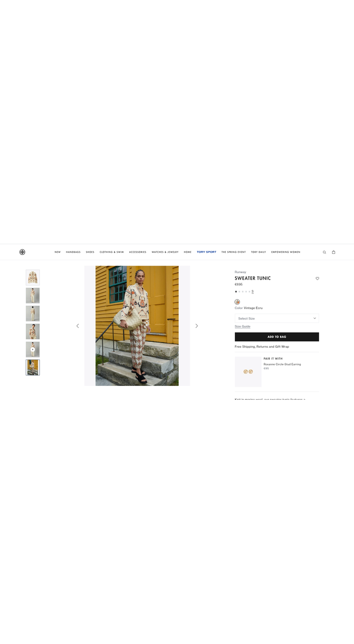Expand the product description text

tap(270, 399)
